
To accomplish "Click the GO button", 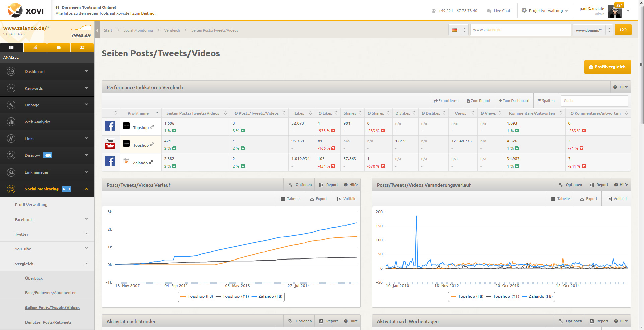I will click(x=623, y=30).
